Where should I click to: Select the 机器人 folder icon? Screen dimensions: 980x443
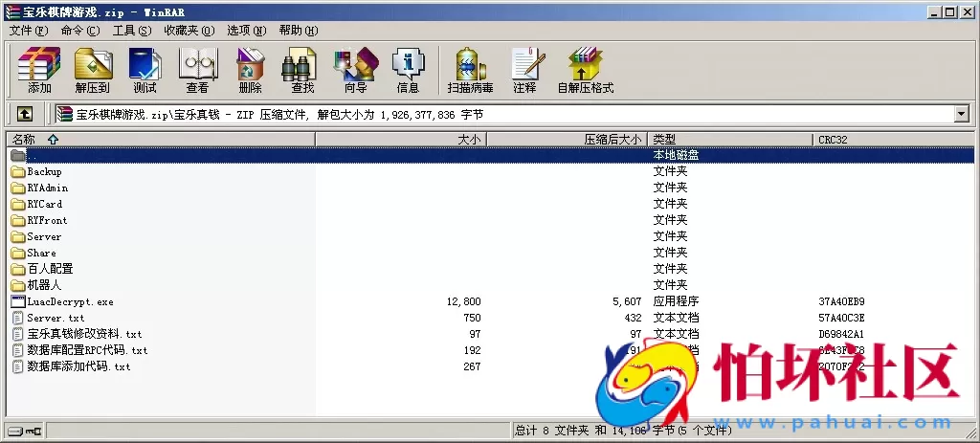(18, 285)
